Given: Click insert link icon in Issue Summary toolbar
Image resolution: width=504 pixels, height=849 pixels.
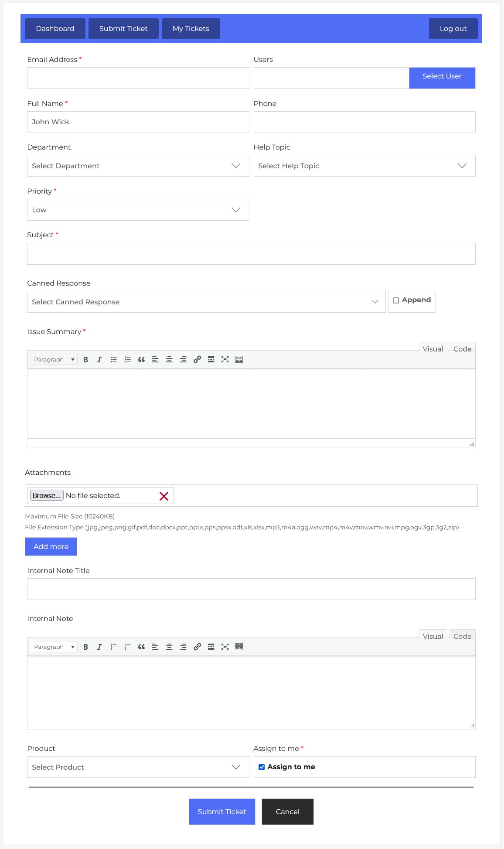Looking at the screenshot, I should tap(197, 360).
